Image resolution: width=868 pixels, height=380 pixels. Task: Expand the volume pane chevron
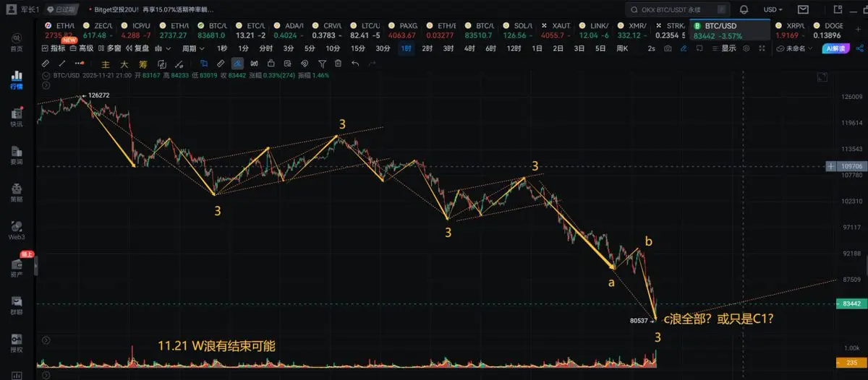point(47,340)
